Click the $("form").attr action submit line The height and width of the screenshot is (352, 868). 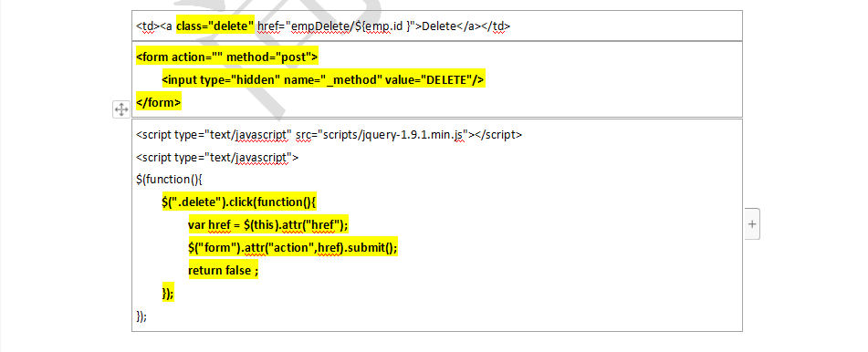coord(293,248)
